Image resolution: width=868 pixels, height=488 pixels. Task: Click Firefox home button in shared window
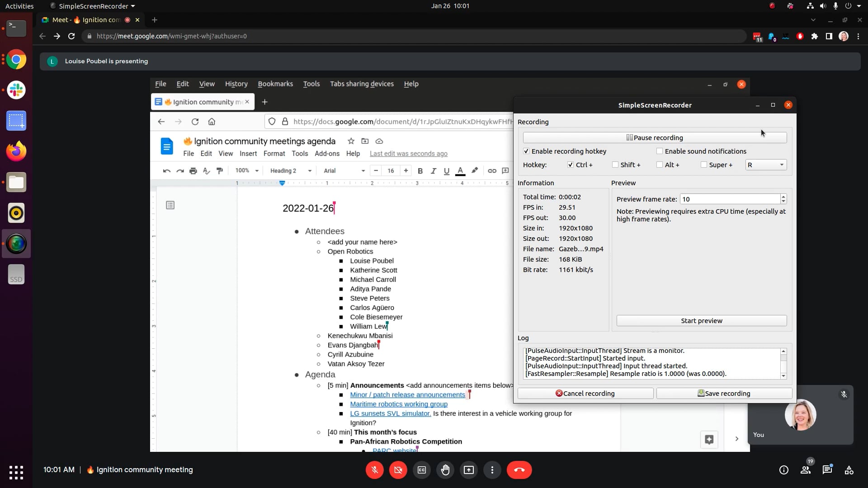[212, 122]
